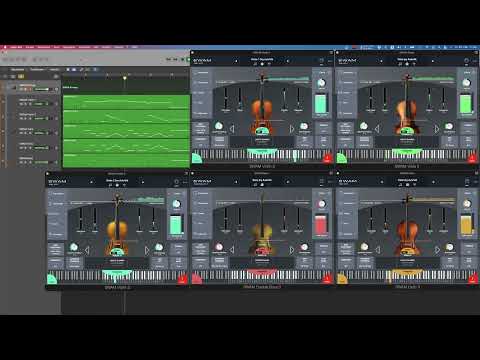This screenshot has width=480, height=360.
Task: Turn the main volume knob in SWAM Double Bass window
Action: click(x=321, y=204)
